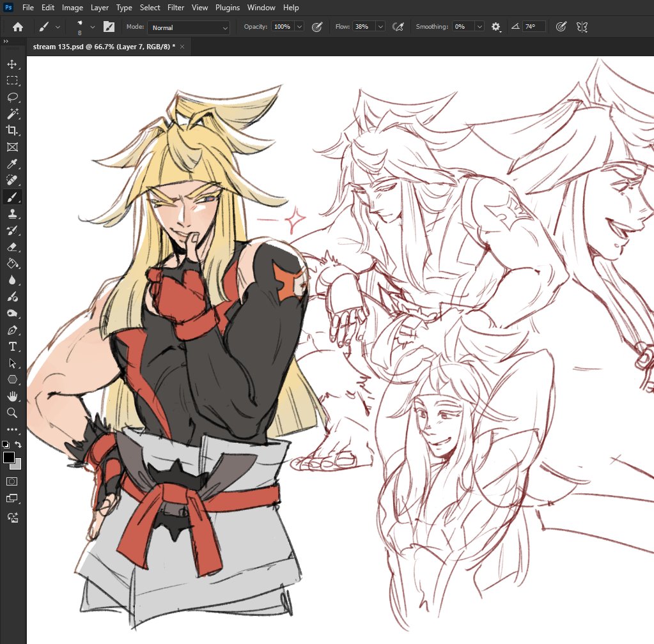Select the Path Selection tool

pyautogui.click(x=12, y=363)
